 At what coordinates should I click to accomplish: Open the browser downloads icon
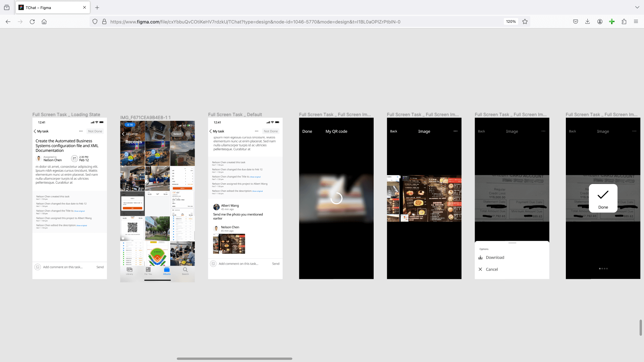pyautogui.click(x=587, y=22)
